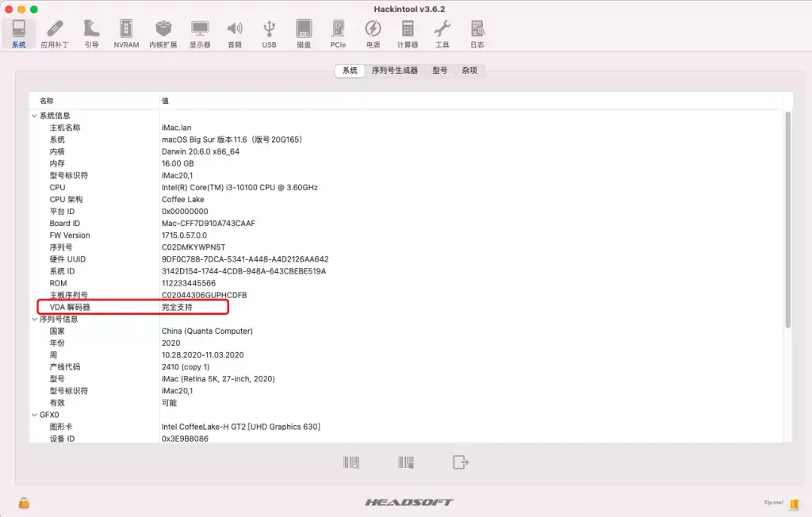Collapse the 系统信息 group
The width and height of the screenshot is (812, 517).
(x=34, y=116)
